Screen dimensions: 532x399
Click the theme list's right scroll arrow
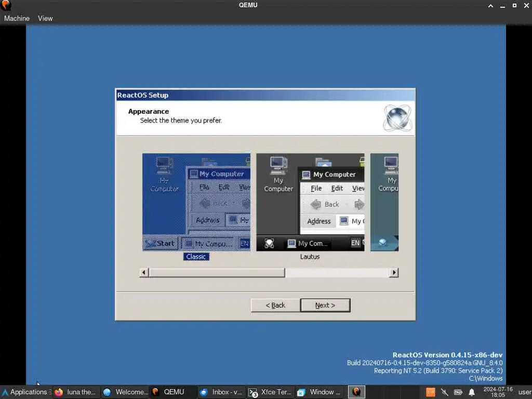(394, 272)
